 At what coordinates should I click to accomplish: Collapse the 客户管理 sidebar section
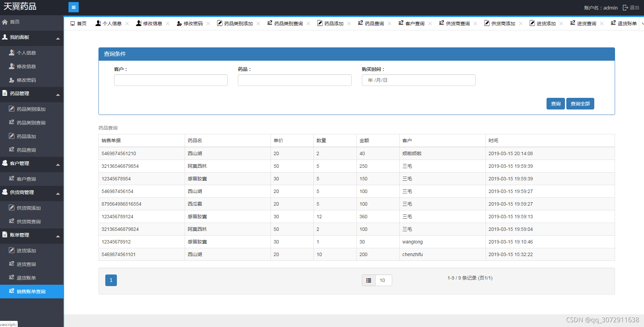point(58,164)
